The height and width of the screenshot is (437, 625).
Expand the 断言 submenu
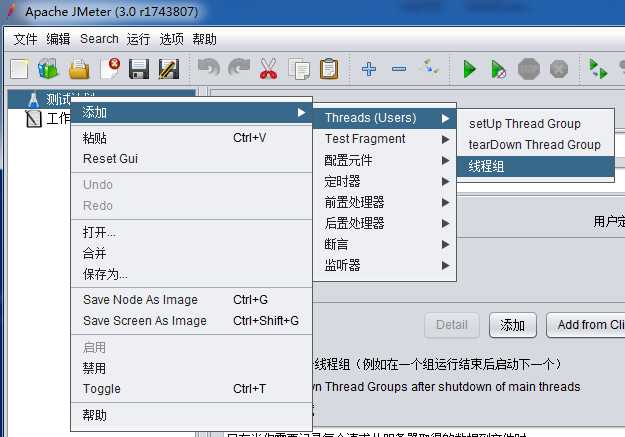point(385,244)
